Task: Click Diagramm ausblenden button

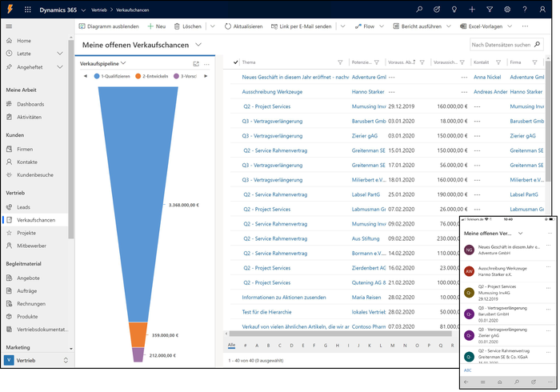Action: pos(109,26)
